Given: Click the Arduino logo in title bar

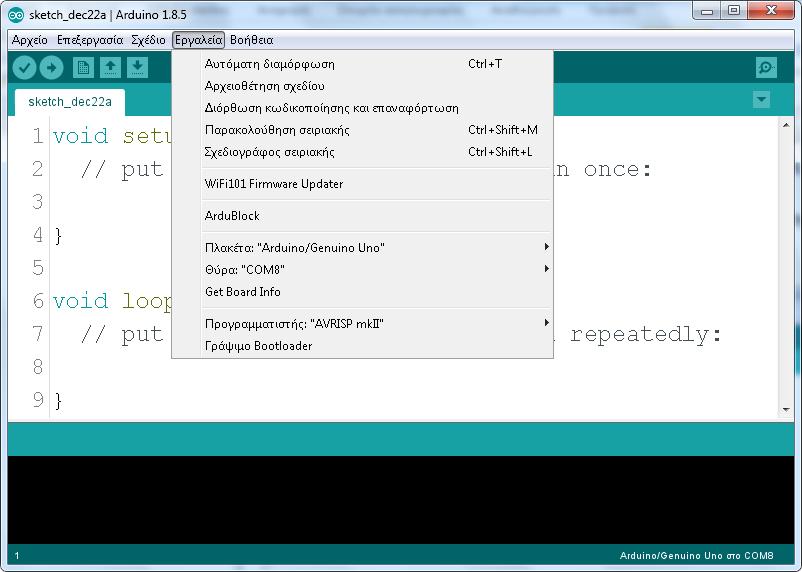Looking at the screenshot, I should 16,15.
